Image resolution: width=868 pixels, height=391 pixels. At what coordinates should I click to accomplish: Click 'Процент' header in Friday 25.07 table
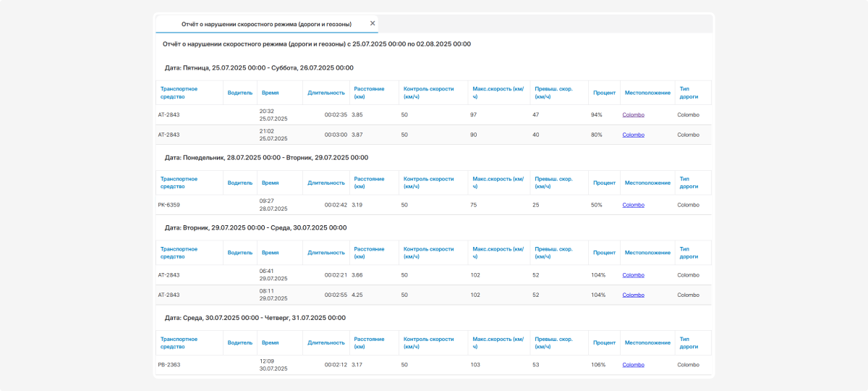click(x=604, y=93)
